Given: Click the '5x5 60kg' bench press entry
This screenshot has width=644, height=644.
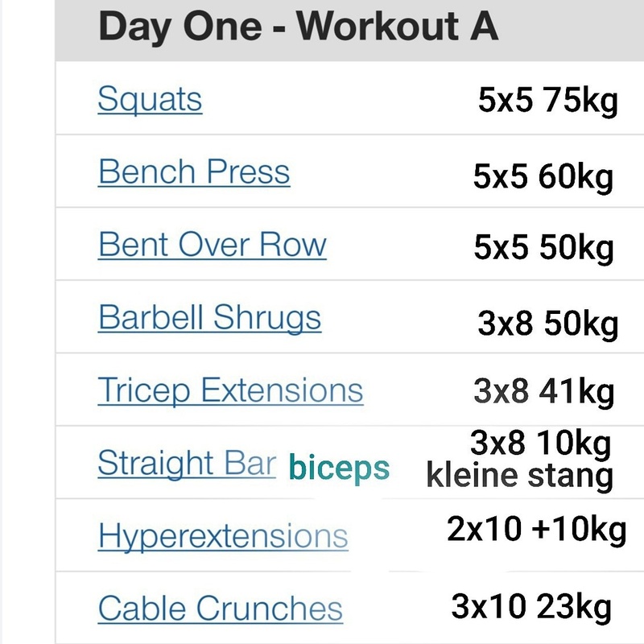Looking at the screenshot, I should pyautogui.click(x=543, y=177).
